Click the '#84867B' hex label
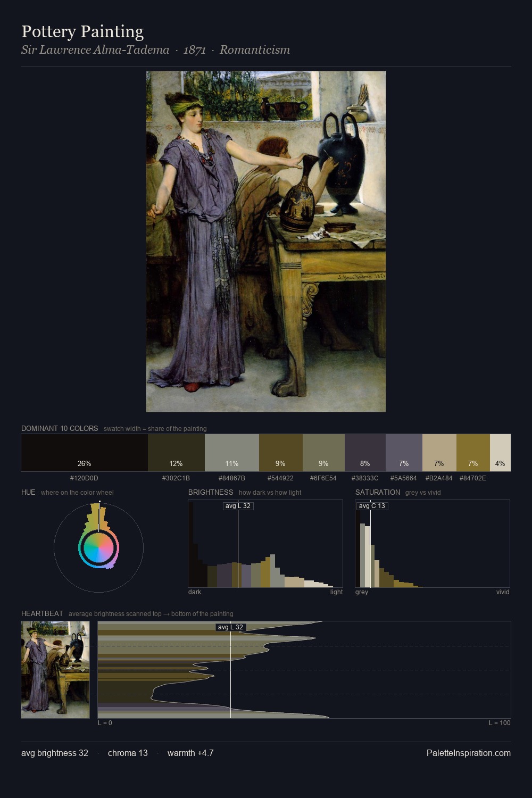 232,478
